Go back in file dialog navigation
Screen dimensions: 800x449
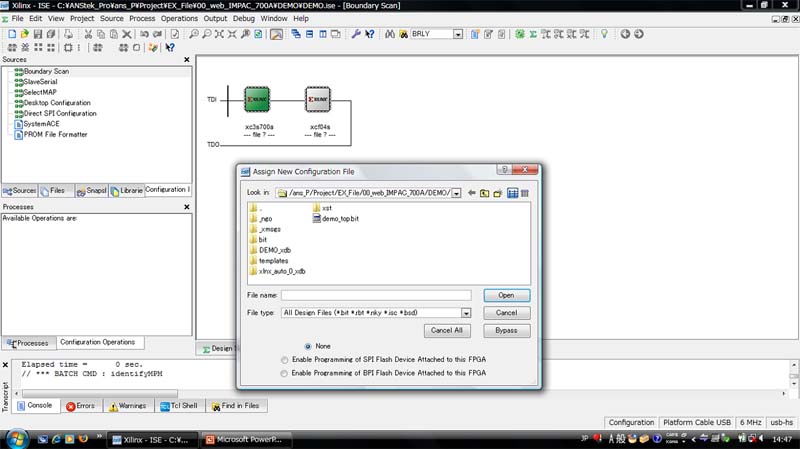pyautogui.click(x=471, y=193)
